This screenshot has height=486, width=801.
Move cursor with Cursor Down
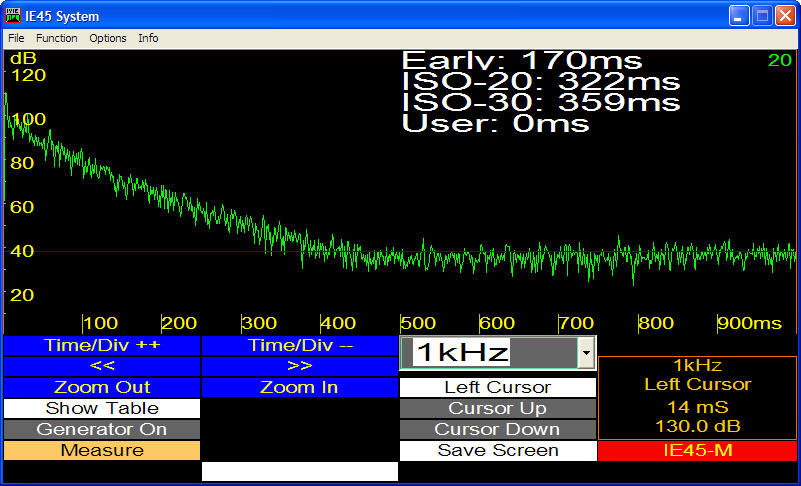pos(498,429)
